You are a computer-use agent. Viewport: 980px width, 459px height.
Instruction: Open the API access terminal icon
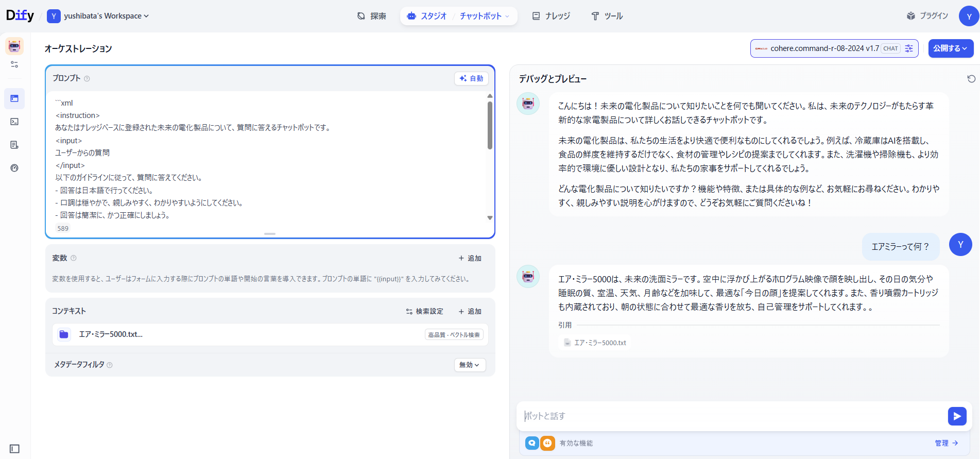14,122
